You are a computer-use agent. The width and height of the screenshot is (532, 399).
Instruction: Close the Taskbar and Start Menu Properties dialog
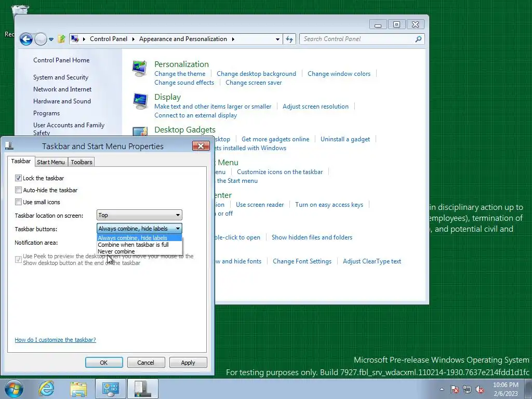(201, 146)
